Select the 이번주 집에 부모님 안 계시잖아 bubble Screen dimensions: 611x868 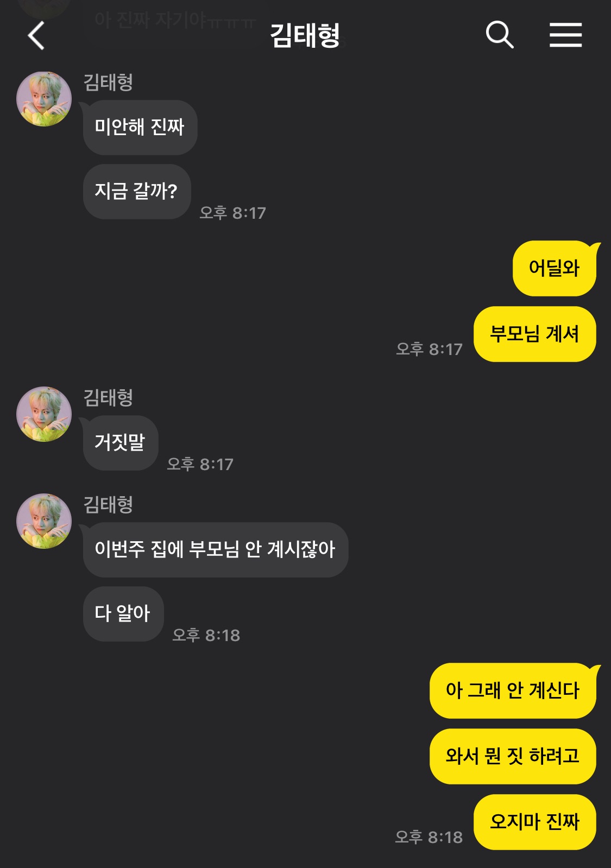[216, 550]
